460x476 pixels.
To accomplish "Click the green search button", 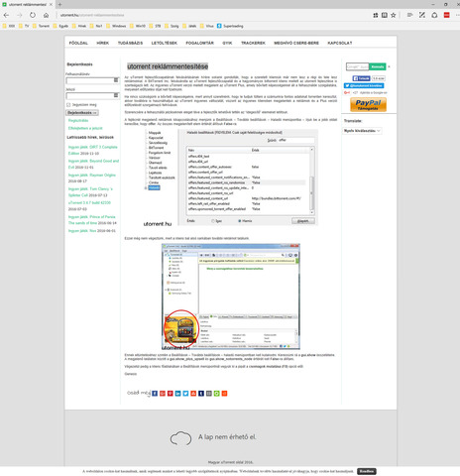I will 378,66.
